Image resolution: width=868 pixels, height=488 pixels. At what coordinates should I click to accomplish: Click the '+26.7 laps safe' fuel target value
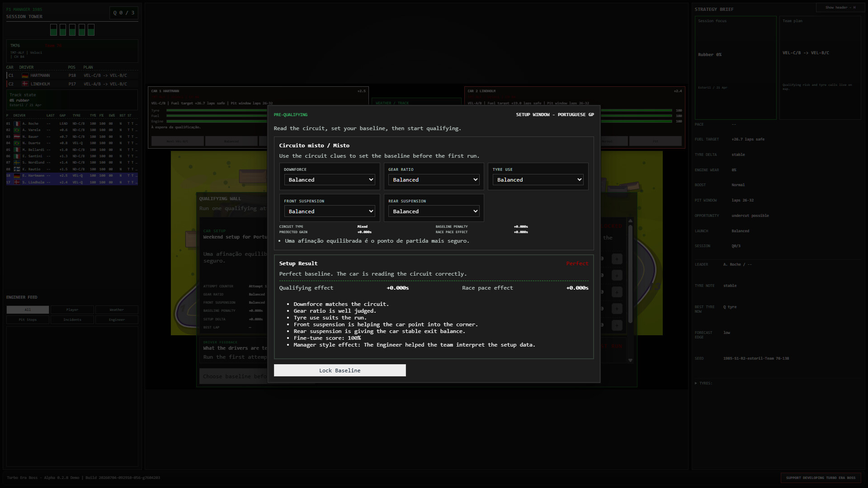coord(748,139)
